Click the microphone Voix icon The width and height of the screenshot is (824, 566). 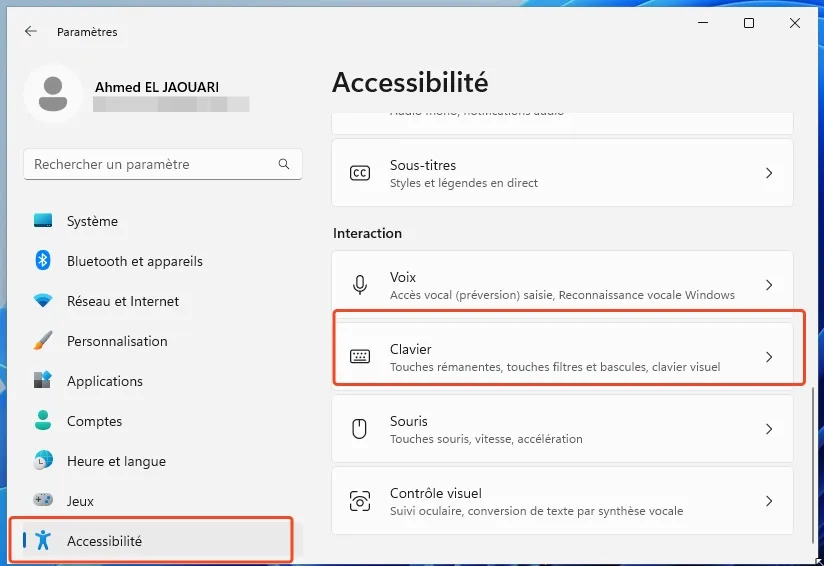click(x=360, y=285)
